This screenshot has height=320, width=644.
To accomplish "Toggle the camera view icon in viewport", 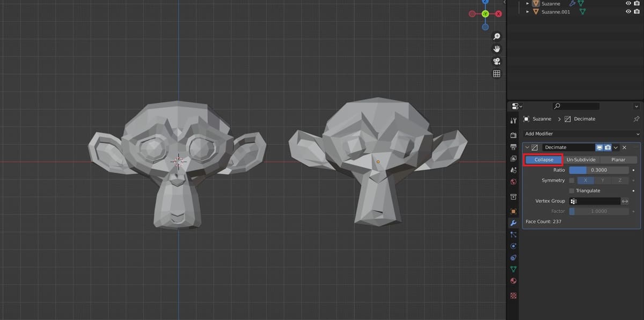I will [496, 61].
